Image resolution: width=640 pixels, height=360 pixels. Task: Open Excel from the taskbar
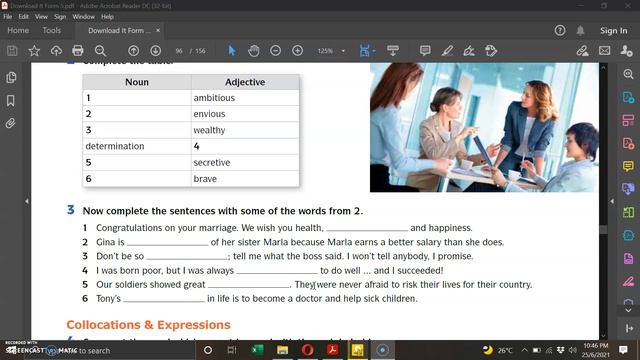pos(258,350)
